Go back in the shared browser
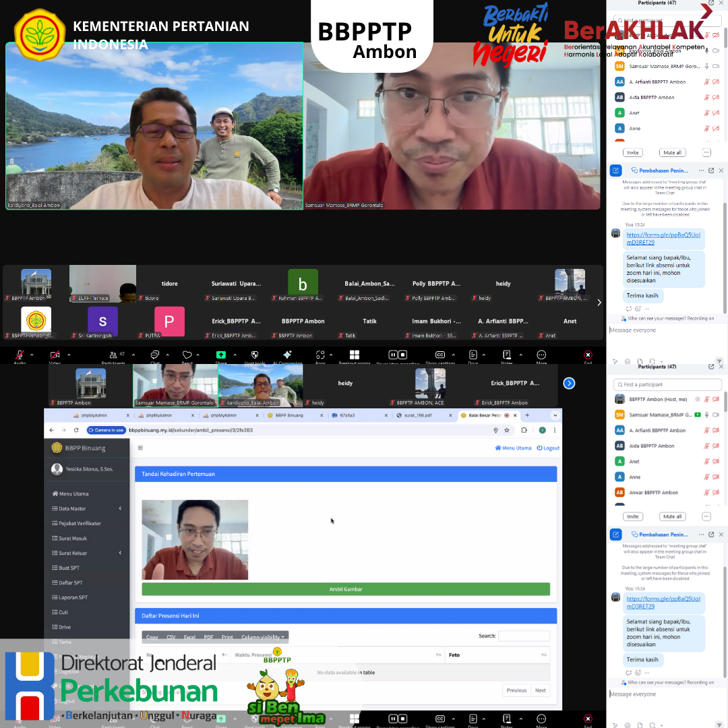728x728 pixels. click(x=51, y=430)
